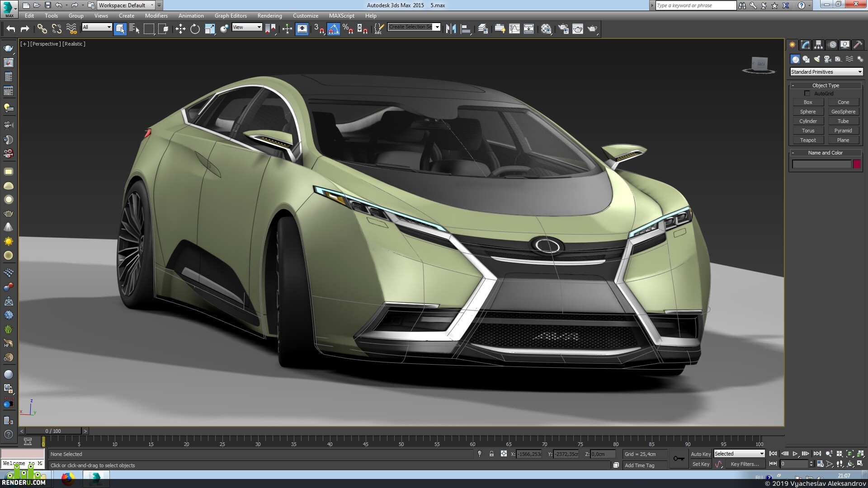Play the animation in the viewport
Viewport: 868px width, 488px height.
point(795,454)
